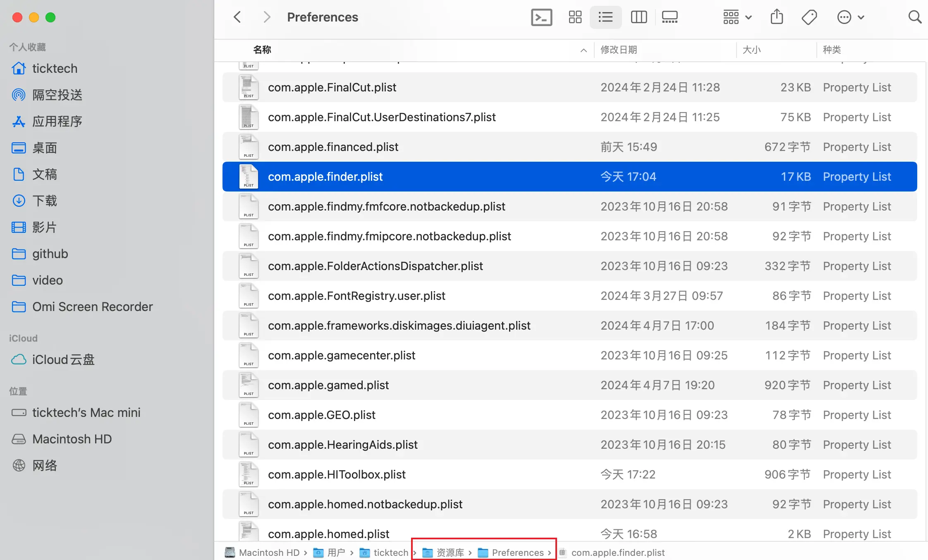Select com.apple.GEO.plist file
The height and width of the screenshot is (560, 928).
point(570,415)
